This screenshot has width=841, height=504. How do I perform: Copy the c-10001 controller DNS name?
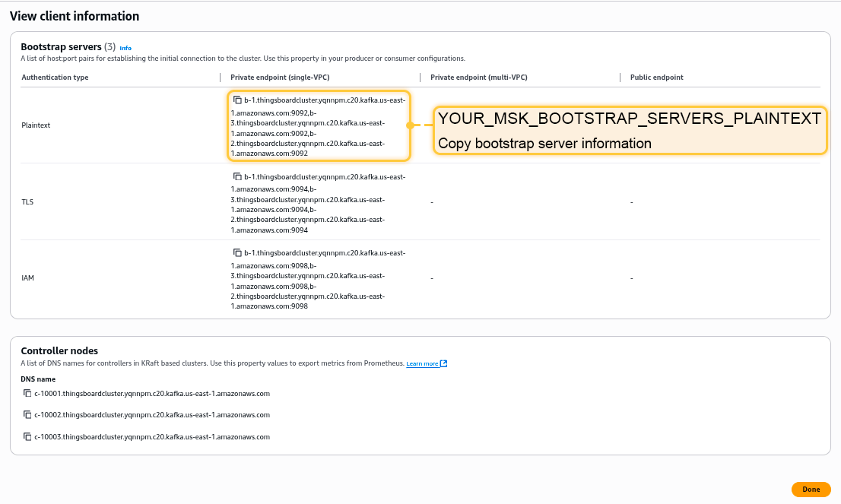pyautogui.click(x=27, y=394)
